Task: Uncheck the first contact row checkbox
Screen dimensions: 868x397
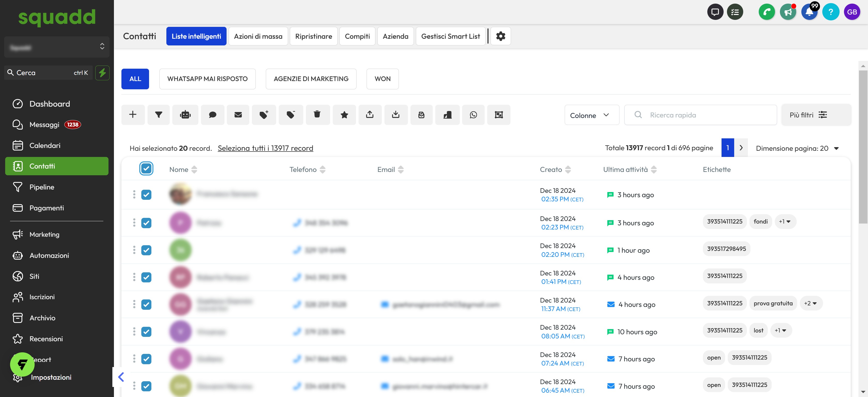Action: click(x=146, y=195)
